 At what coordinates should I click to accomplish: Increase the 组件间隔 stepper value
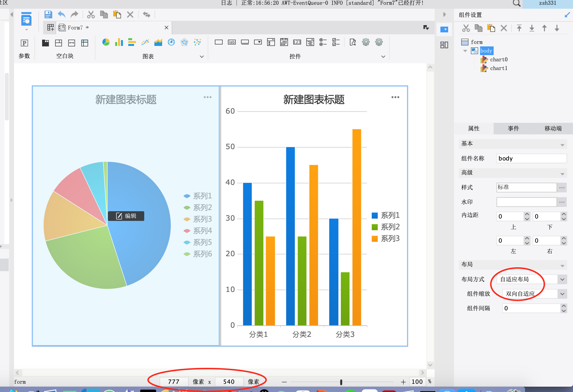(564, 306)
